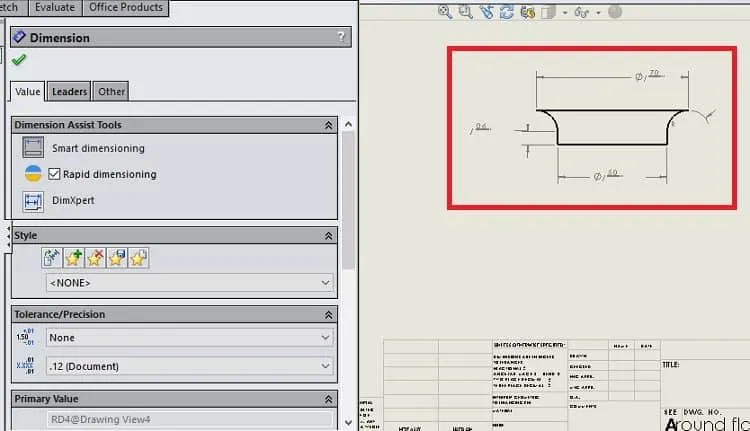
Task: Select the Smart dimensioning tool icon
Action: point(33,147)
